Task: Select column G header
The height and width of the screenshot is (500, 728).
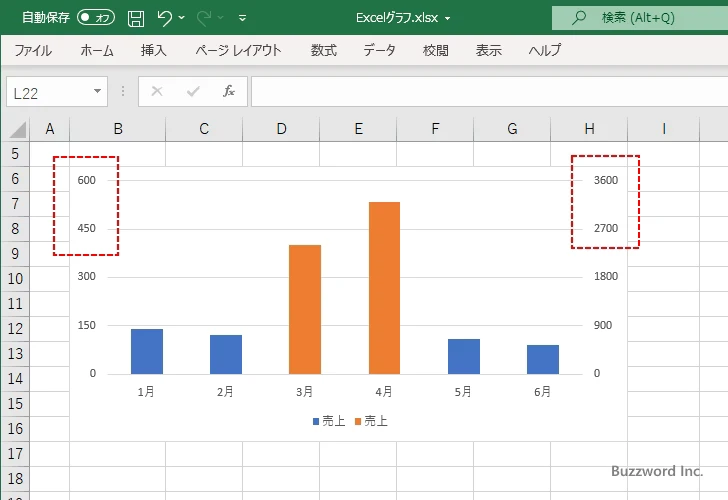Action: (x=512, y=129)
